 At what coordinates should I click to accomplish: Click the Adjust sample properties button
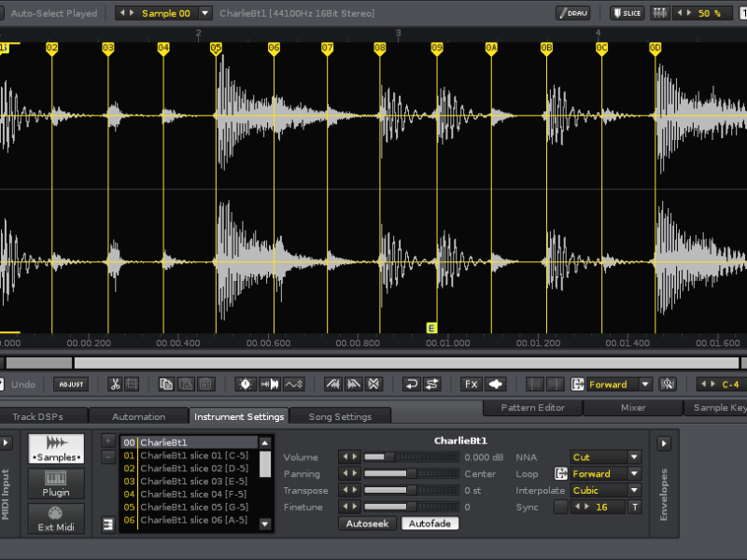pos(72,384)
